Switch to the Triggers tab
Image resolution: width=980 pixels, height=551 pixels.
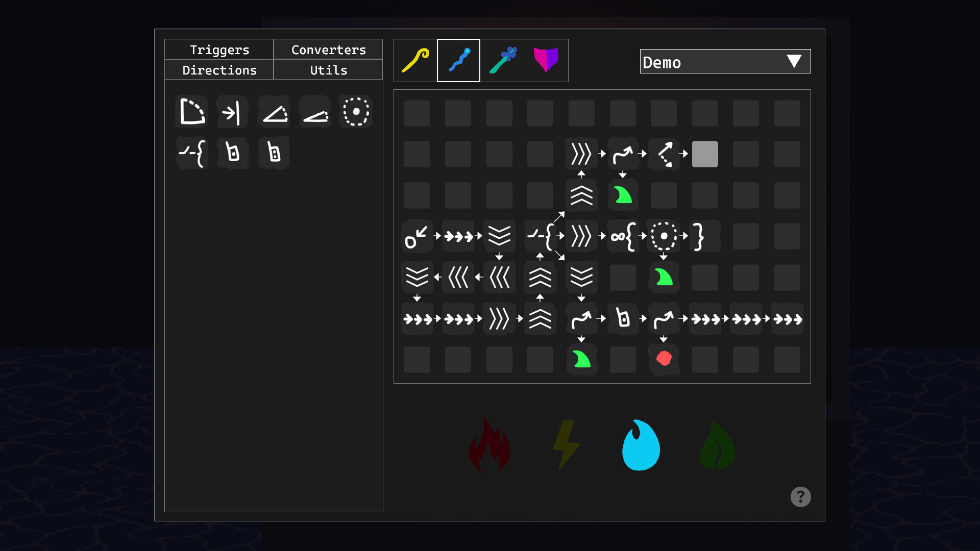coord(219,49)
